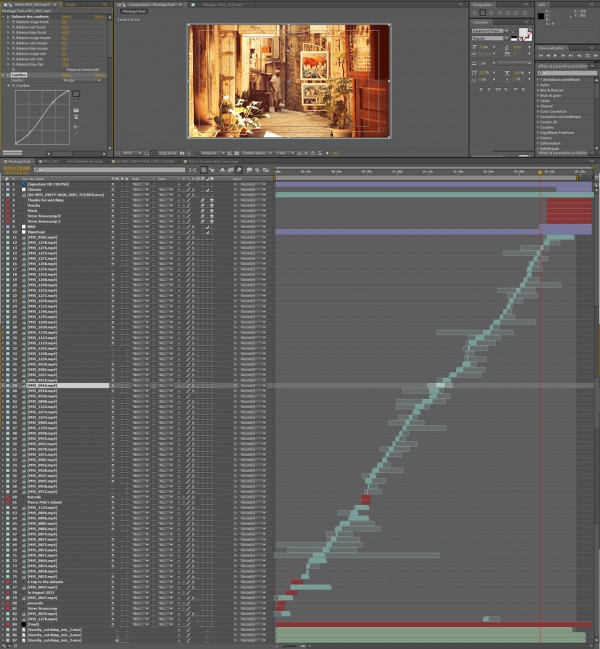Toggle brainstorm button in timeline

point(249,170)
